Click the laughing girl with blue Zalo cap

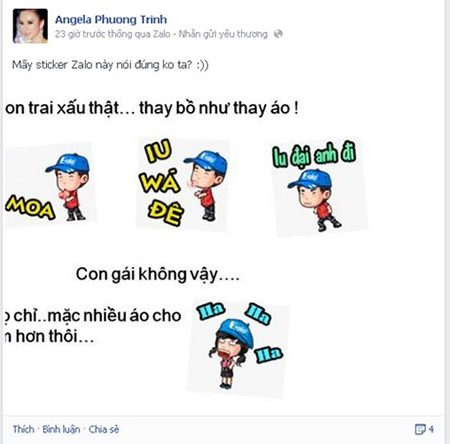tap(232, 353)
